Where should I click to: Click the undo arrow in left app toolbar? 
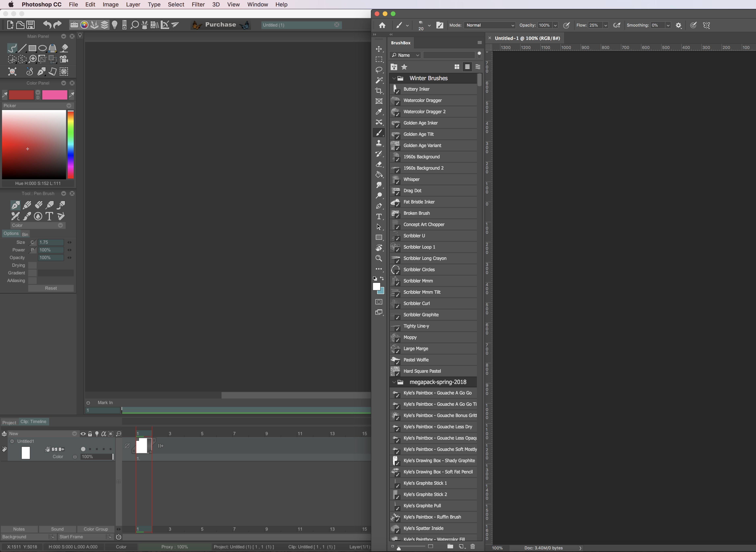point(47,25)
